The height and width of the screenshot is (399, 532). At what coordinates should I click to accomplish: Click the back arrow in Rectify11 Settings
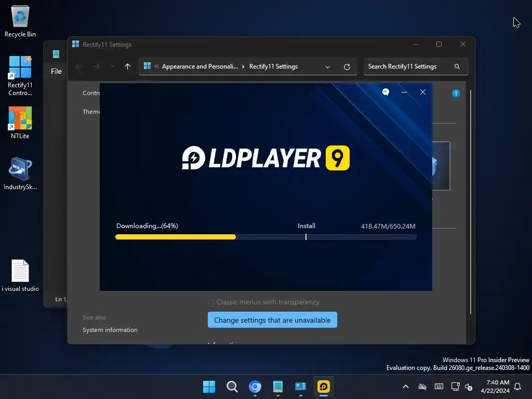[78, 66]
